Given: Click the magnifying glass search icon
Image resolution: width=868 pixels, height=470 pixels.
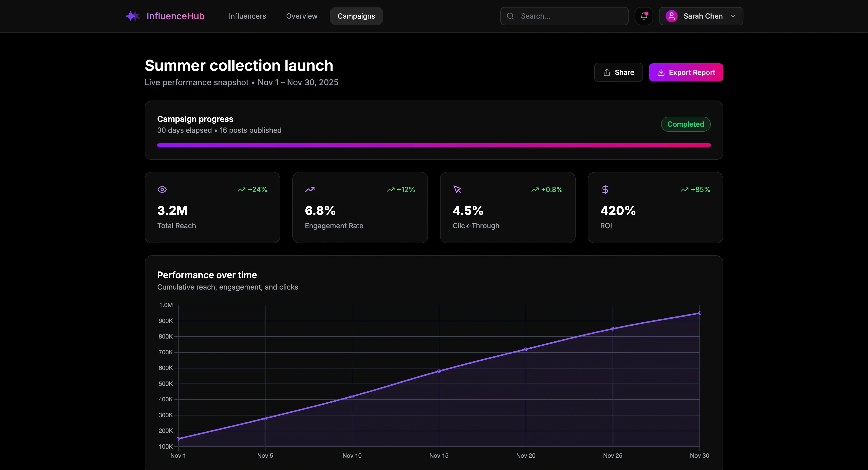Looking at the screenshot, I should point(511,16).
